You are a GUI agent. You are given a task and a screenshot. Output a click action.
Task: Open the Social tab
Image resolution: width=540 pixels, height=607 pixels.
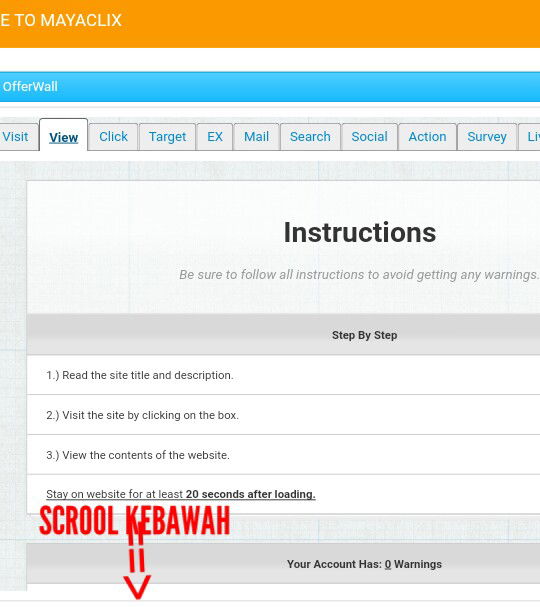click(x=369, y=137)
